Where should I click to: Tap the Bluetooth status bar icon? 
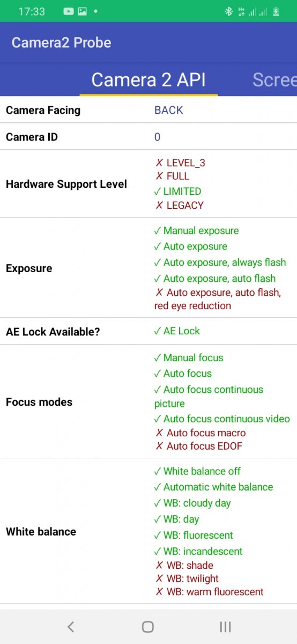(228, 11)
